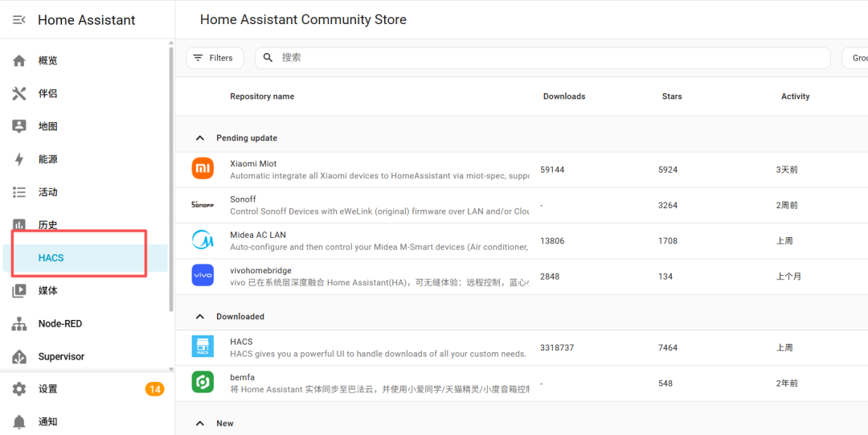Open Supervisor in the sidebar
The width and height of the screenshot is (868, 435).
[85, 356]
